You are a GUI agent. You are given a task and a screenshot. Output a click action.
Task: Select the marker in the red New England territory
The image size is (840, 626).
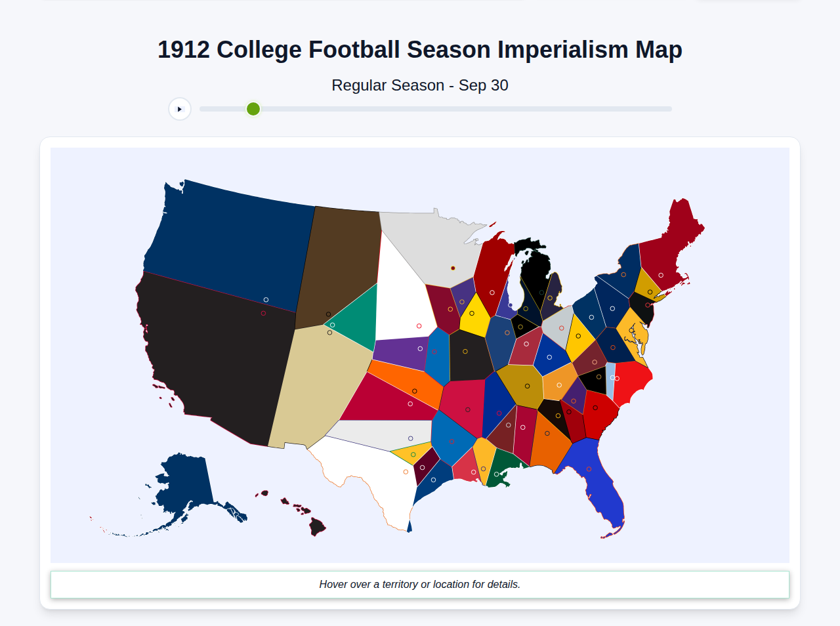pos(661,275)
